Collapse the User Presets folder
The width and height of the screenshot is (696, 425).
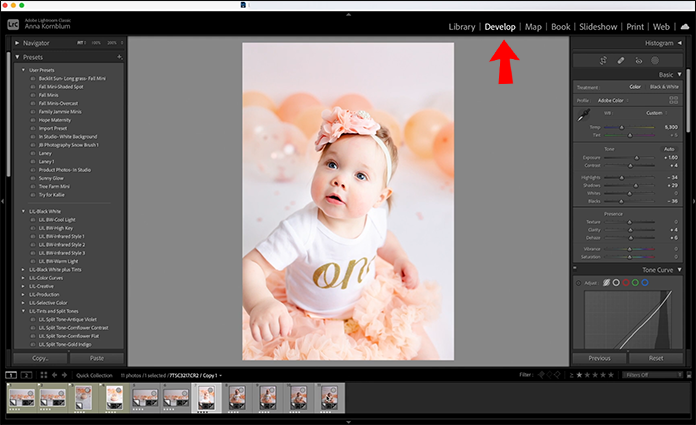tap(24, 70)
